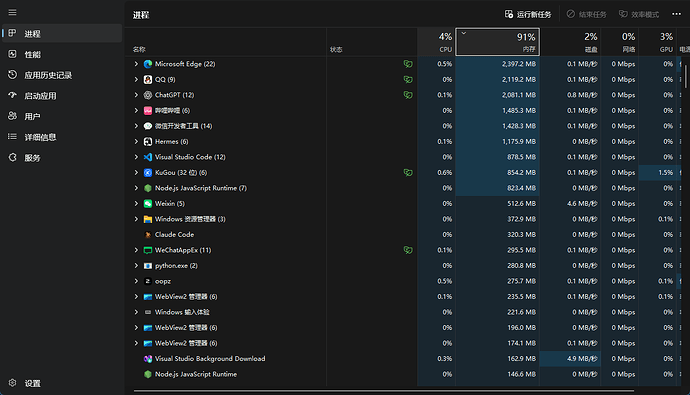Open 应用历史记录 app history page
Viewport: 690px width, 395px height.
click(x=62, y=75)
